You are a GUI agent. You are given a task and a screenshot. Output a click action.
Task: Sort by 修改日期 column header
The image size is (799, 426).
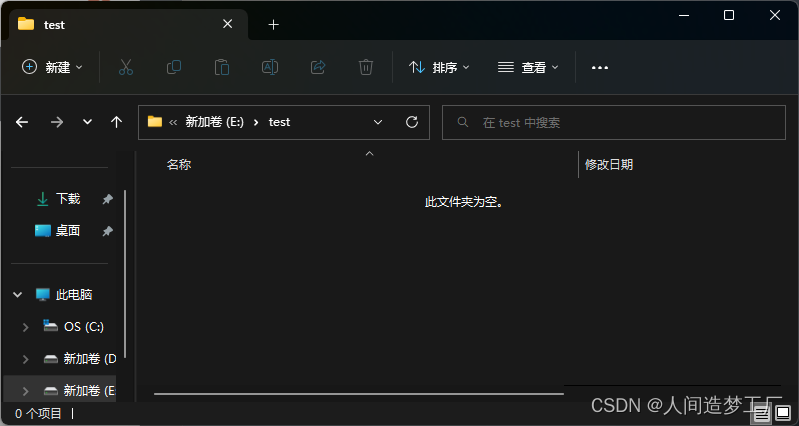[x=609, y=165]
